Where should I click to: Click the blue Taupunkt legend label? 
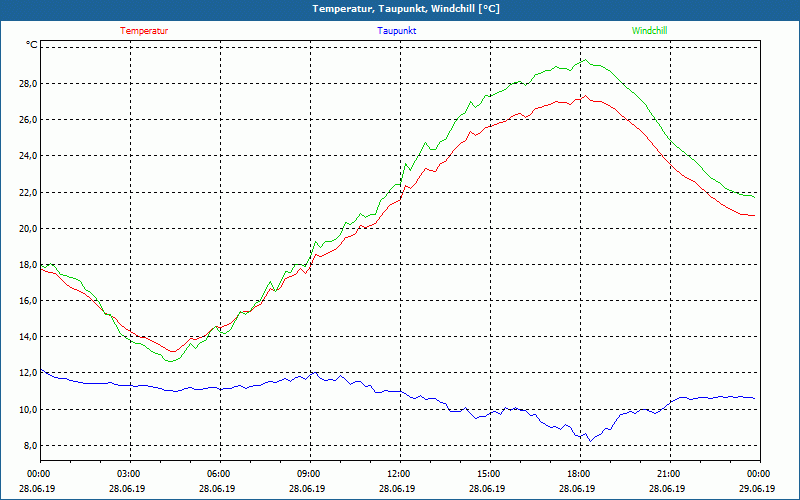(x=396, y=31)
